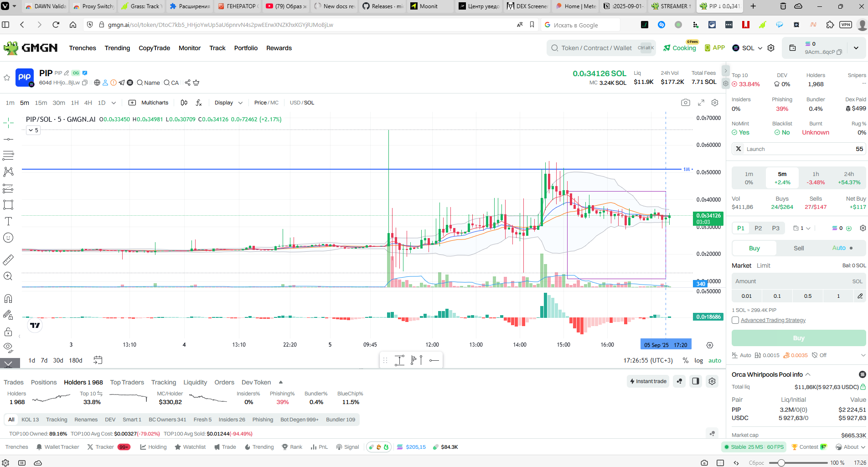Screen dimensions: 868x467
Task: Select the text annotation tool
Action: (x=8, y=221)
